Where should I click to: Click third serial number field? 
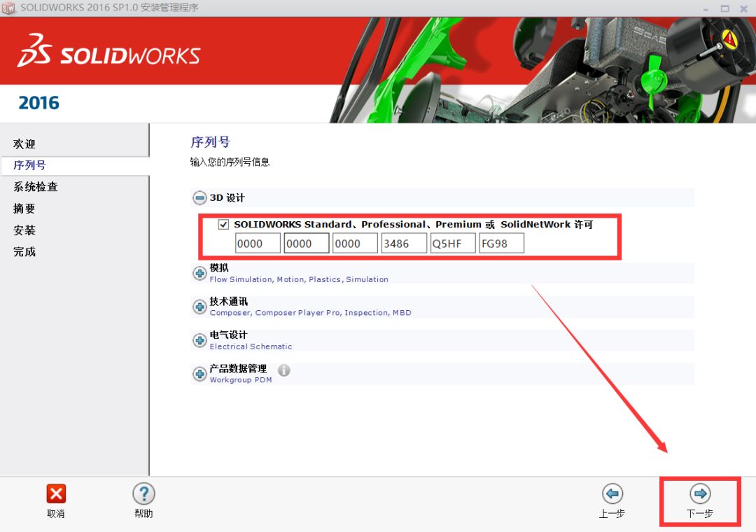point(356,243)
